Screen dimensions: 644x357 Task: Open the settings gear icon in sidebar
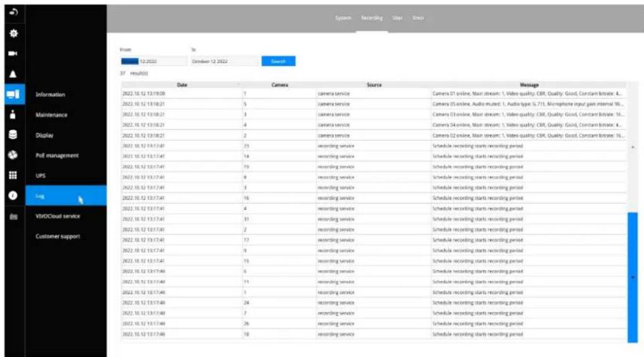click(x=13, y=33)
